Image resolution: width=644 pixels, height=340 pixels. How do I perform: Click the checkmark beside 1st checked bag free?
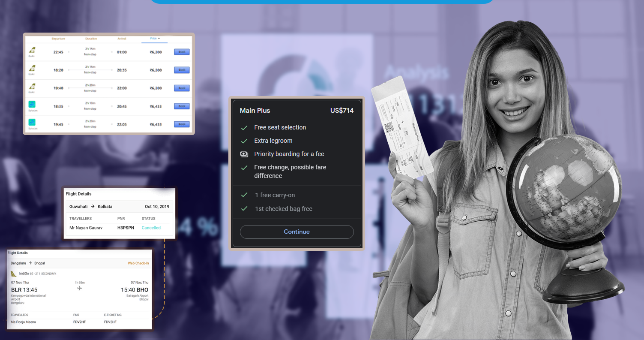coord(244,209)
